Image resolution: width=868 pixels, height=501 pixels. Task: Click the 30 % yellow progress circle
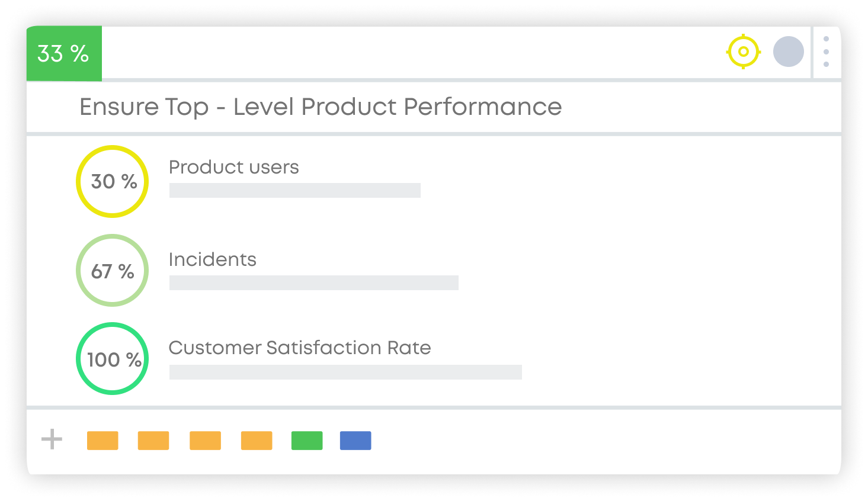pyautogui.click(x=113, y=181)
